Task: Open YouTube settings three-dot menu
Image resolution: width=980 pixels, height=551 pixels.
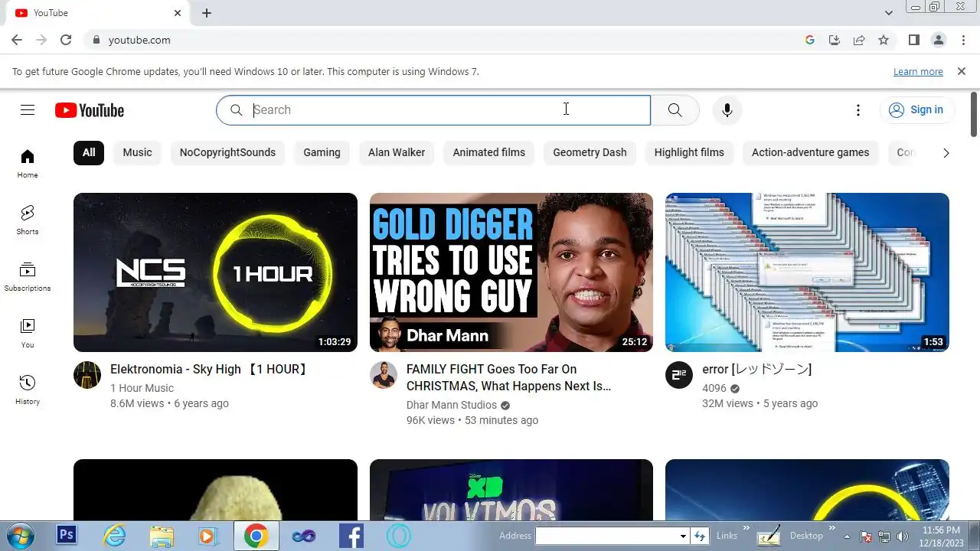Action: coord(858,110)
